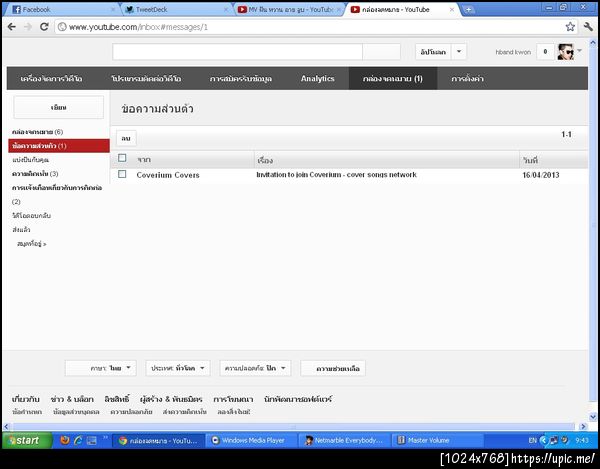Open a new browser tab
600x469 pixels.
[x=468, y=10]
